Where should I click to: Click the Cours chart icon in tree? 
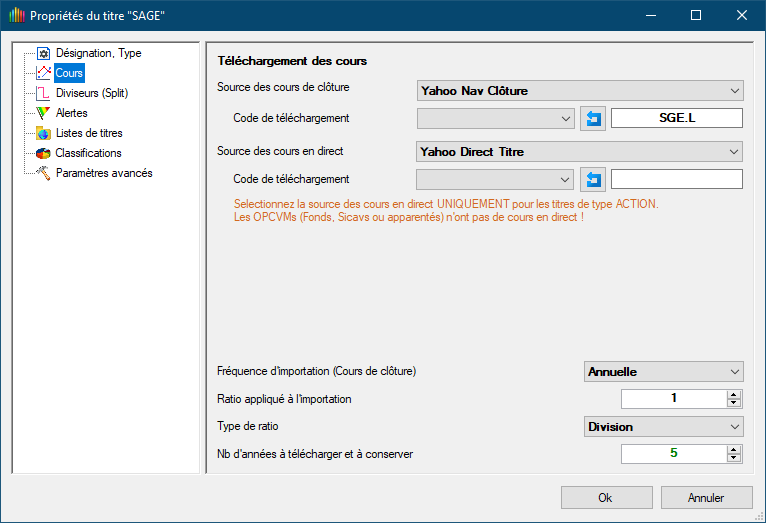[43, 73]
